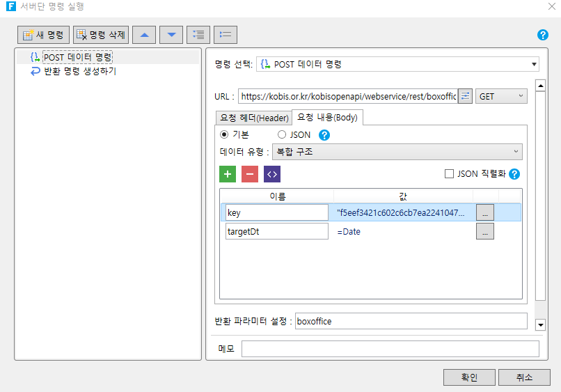Viewport: 561px width, 392px height.
Task: Click the purple code view icon
Action: pos(272,174)
